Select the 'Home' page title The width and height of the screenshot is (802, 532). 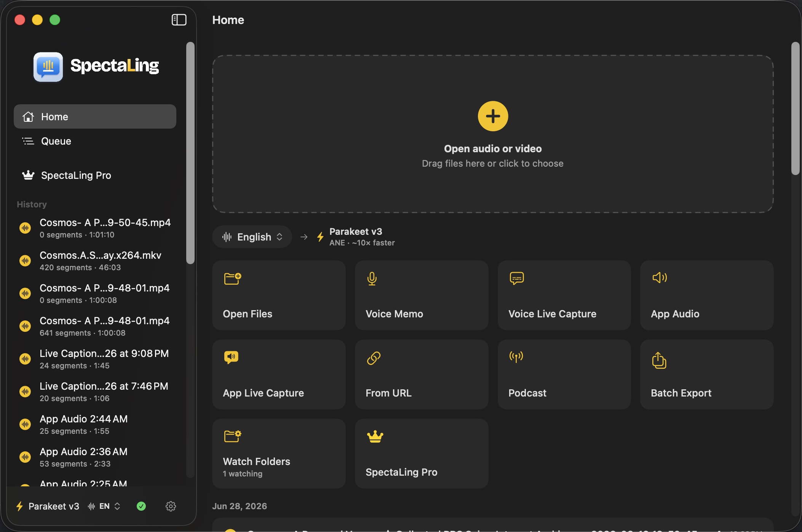click(x=228, y=20)
